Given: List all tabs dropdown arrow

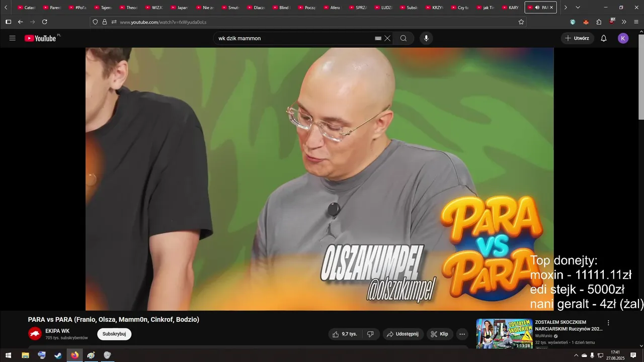Looking at the screenshot, I should pos(578,8).
